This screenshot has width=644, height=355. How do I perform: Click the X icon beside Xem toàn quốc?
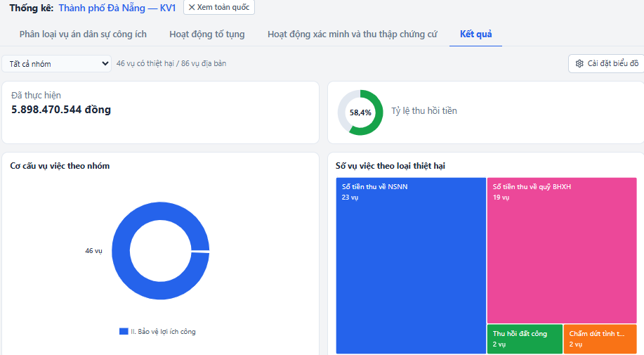(x=192, y=8)
